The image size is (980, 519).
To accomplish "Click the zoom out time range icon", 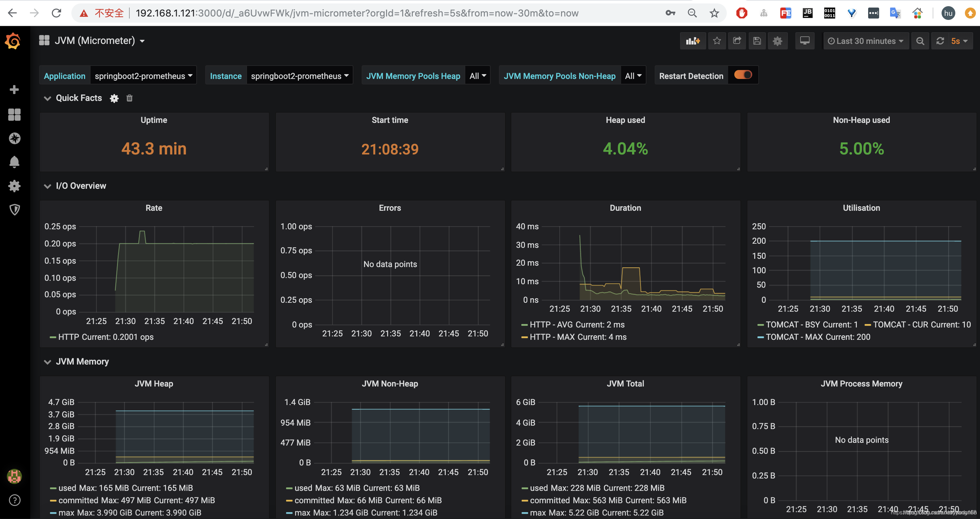I will [920, 41].
